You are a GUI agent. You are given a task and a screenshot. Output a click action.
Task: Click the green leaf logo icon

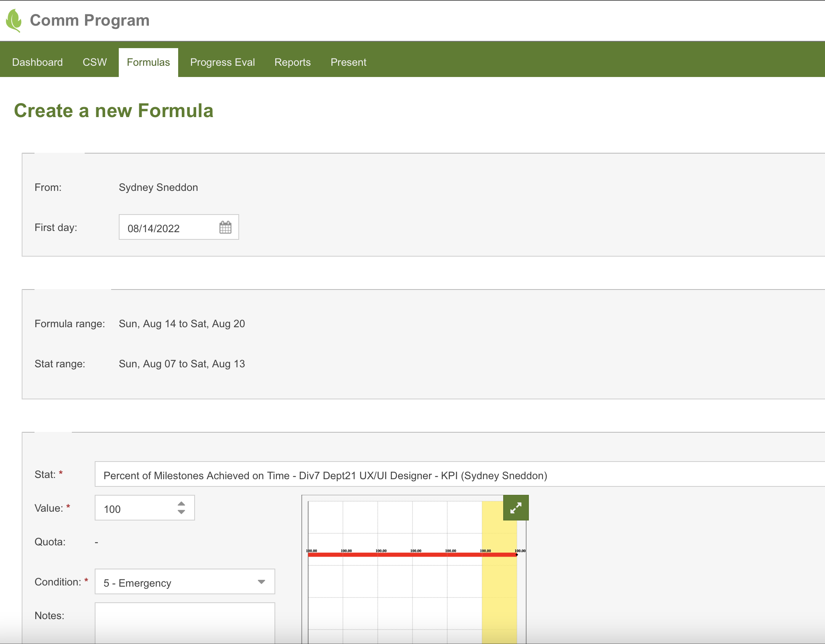14,20
